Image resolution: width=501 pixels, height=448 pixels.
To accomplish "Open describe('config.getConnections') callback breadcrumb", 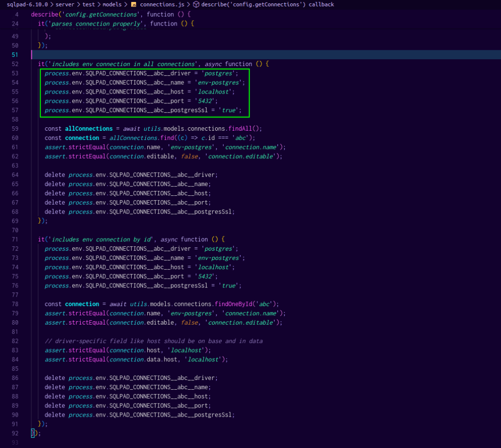I will (x=268, y=4).
